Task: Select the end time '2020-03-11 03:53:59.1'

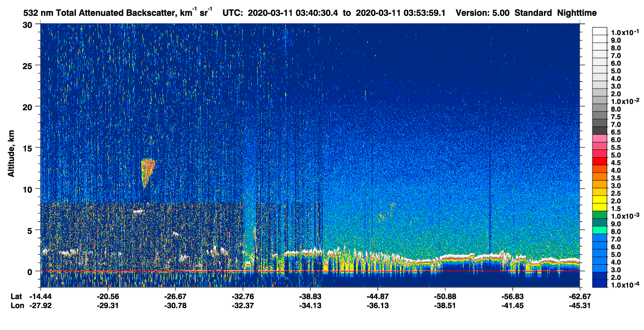Action: pyautogui.click(x=400, y=13)
